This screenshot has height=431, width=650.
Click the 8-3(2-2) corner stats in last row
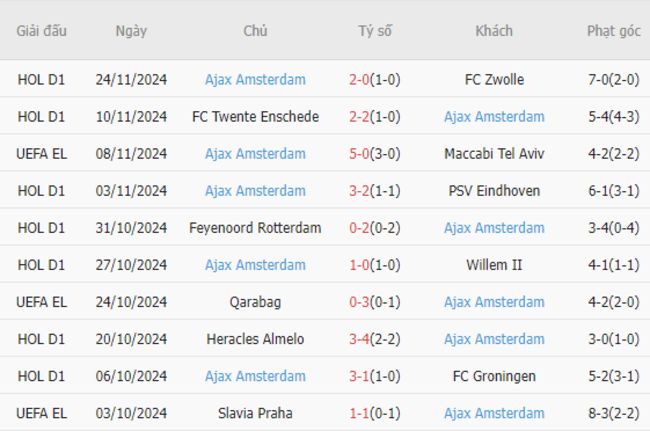tap(614, 413)
